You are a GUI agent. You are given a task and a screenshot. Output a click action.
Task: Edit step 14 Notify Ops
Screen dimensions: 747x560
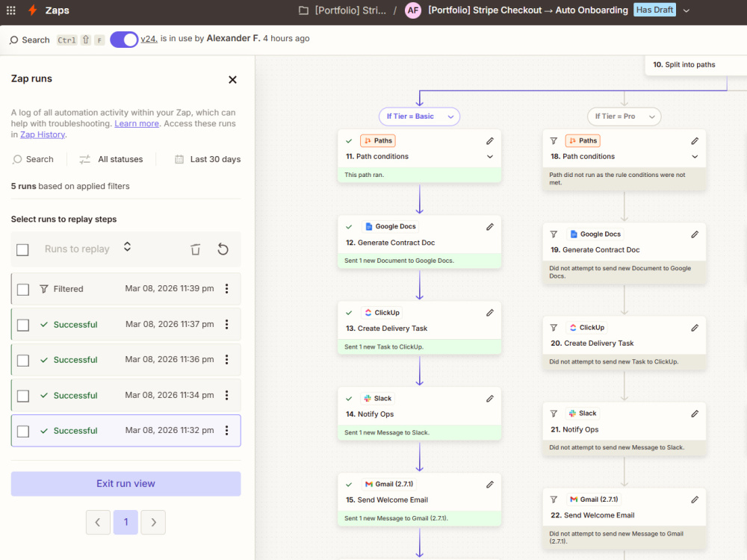(490, 399)
